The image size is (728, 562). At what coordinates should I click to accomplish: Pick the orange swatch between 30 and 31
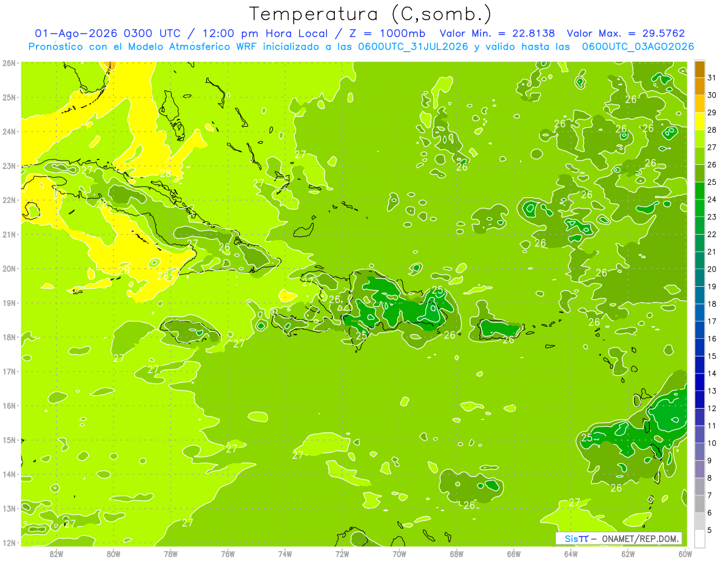pyautogui.click(x=699, y=87)
